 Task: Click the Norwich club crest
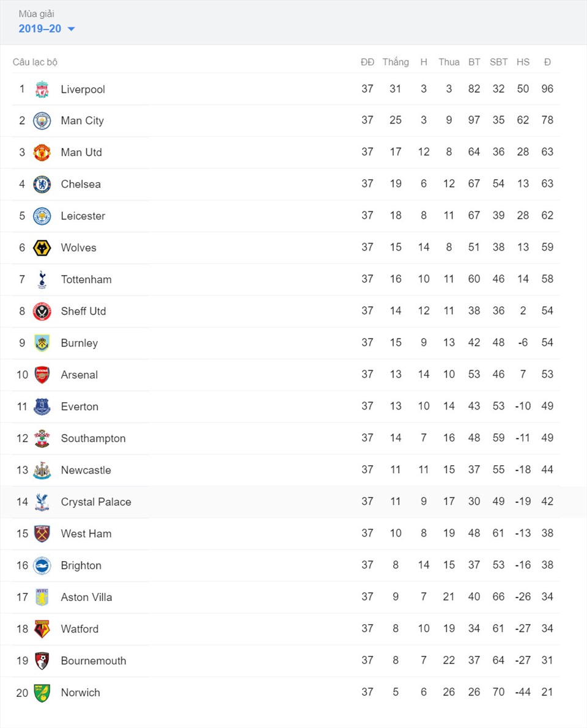click(x=42, y=693)
